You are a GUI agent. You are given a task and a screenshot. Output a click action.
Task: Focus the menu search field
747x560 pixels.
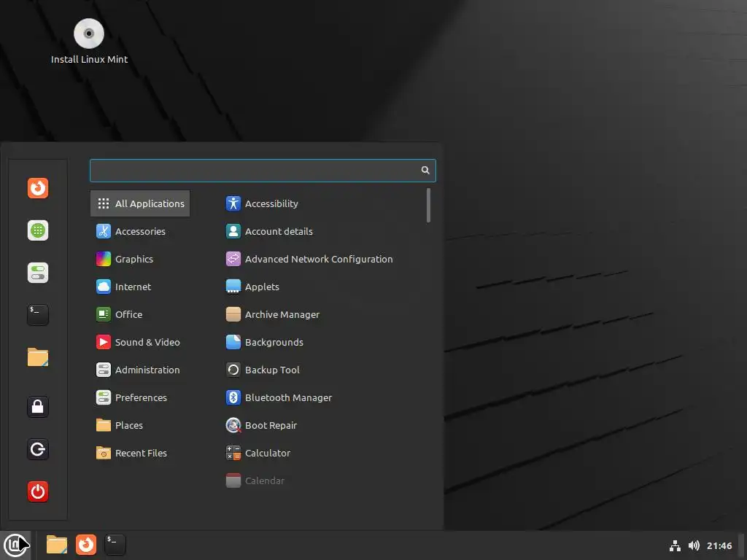pos(263,171)
